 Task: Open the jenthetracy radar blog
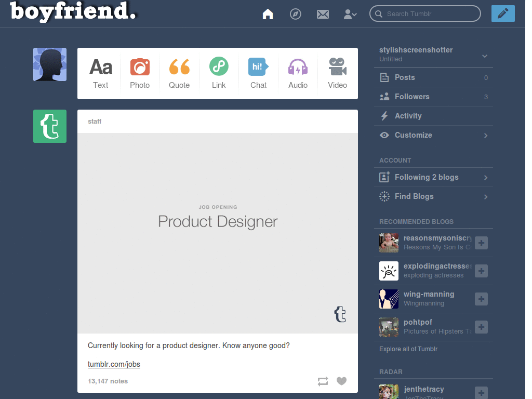pyautogui.click(x=424, y=389)
